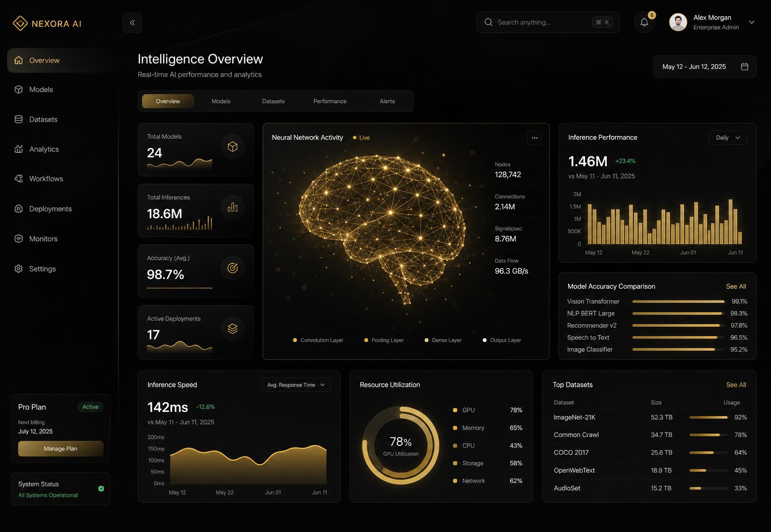Click See All in Model Accuracy Comparison
Screen dimensions: 771x532
(736, 286)
